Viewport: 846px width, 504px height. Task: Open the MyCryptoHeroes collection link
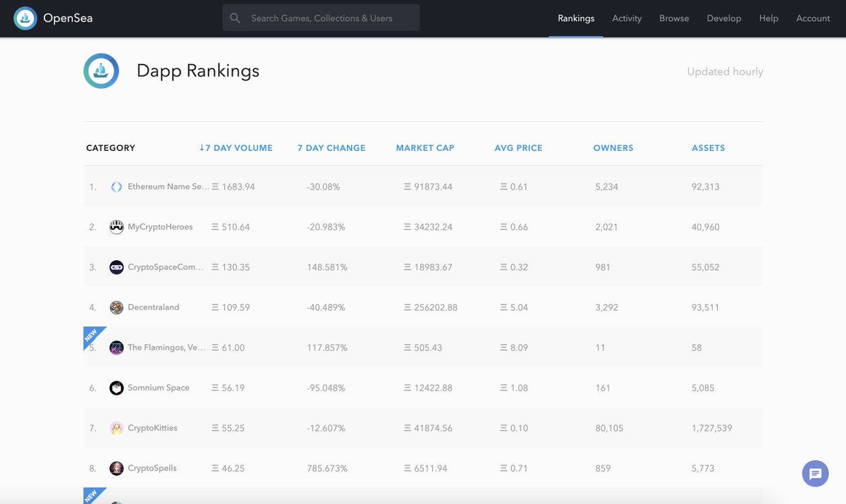(x=160, y=227)
